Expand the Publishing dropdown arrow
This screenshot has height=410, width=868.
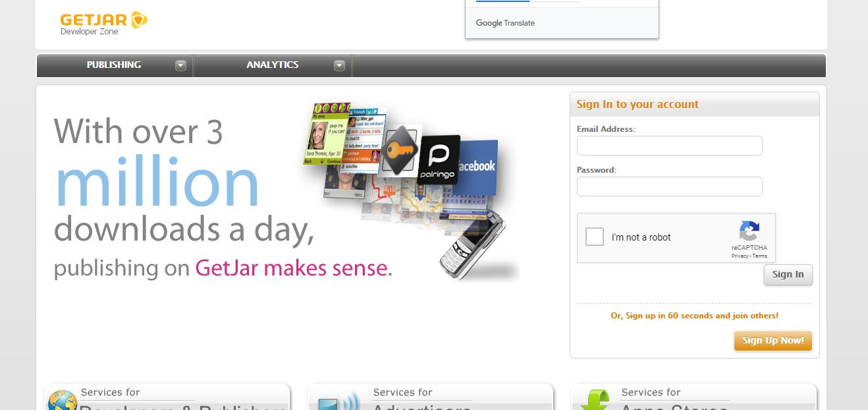pos(180,65)
